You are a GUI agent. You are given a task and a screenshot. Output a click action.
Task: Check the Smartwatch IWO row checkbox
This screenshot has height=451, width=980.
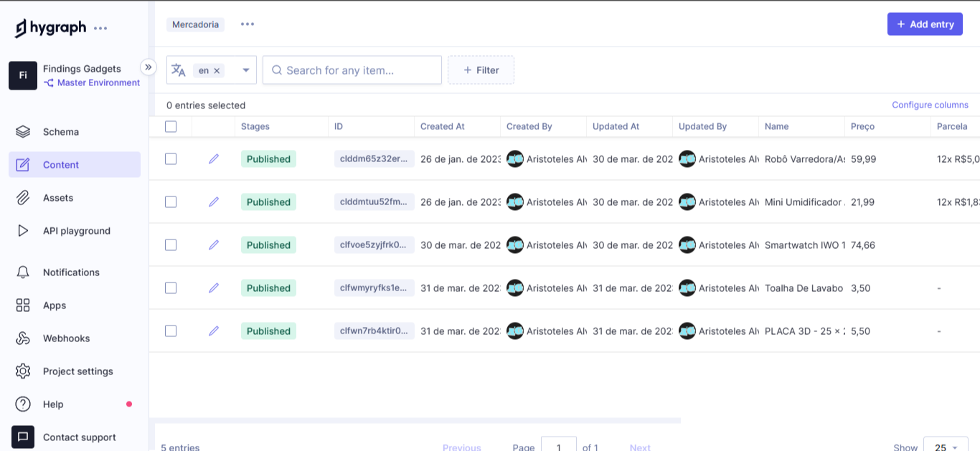click(x=170, y=245)
